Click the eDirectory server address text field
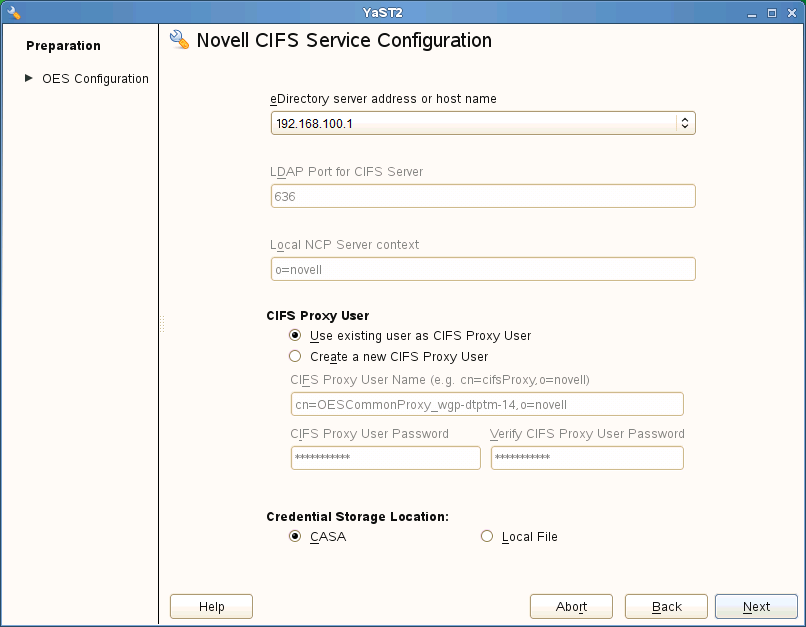The image size is (806, 627). [x=472, y=123]
